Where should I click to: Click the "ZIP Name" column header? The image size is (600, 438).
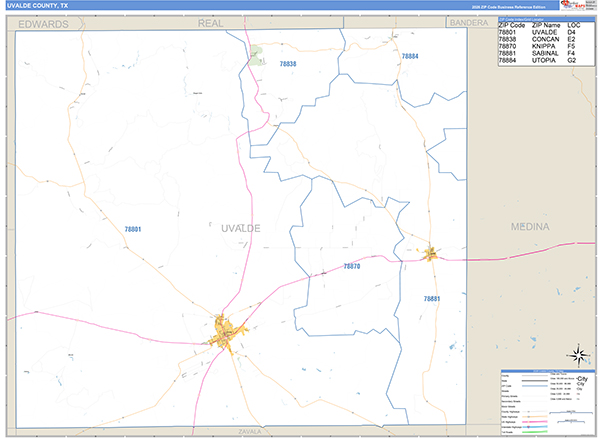click(546, 25)
